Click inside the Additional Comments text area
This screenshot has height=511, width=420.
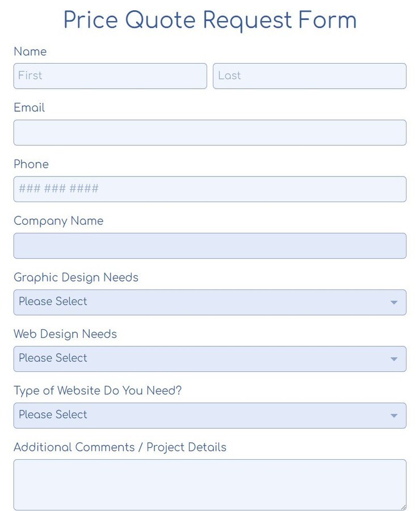(210, 484)
